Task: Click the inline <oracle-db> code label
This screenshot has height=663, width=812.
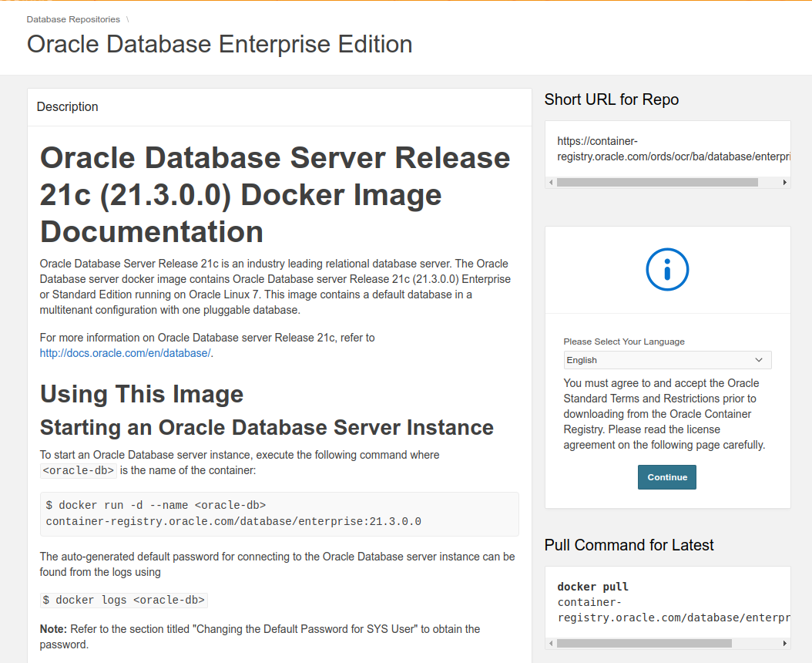Action: (x=79, y=470)
